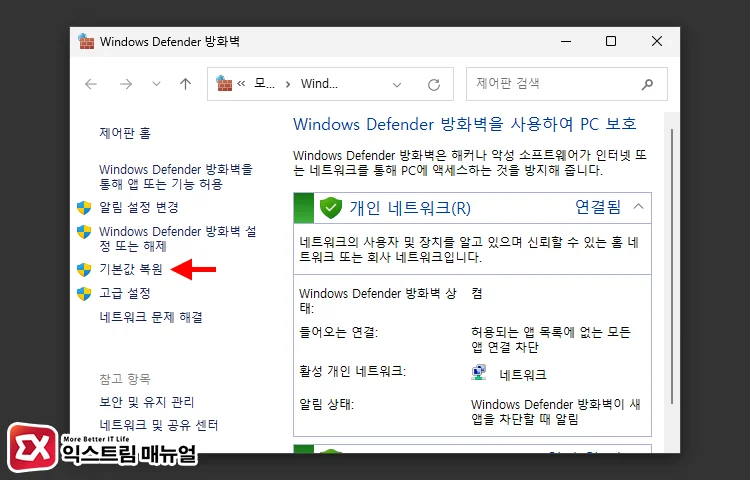750x480 pixels.
Task: Click the Back navigation arrow
Action: (91, 84)
